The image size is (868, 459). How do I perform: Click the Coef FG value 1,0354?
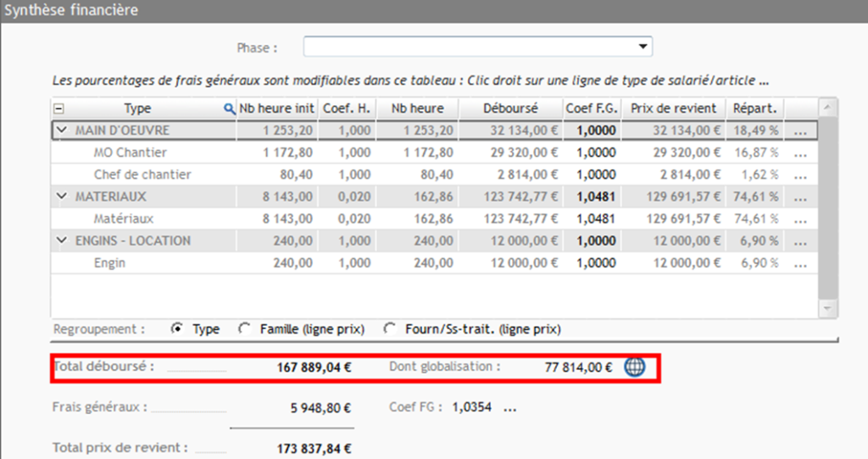coord(471,407)
